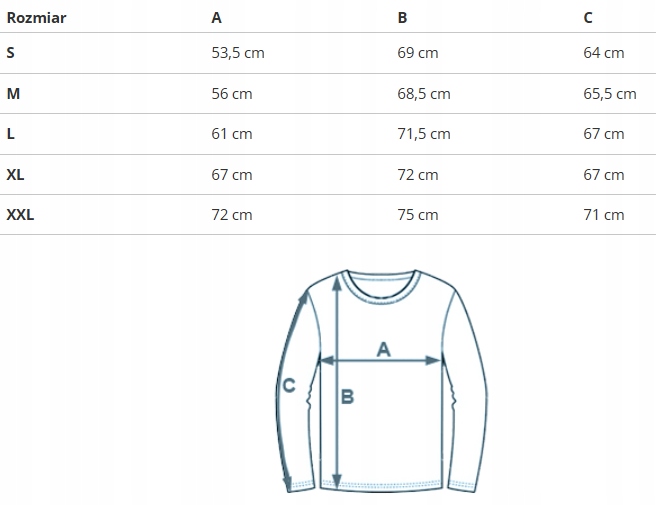Click the 65,5 cm cell
The height and width of the screenshot is (505, 656).
(x=610, y=94)
